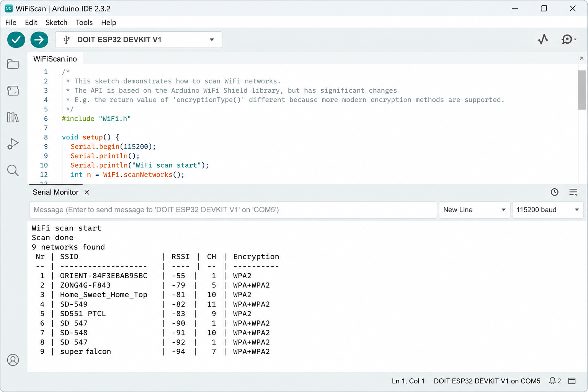Viewport: 588px width, 392px height.
Task: Click the "9 networks found" output line
Action: tap(68, 247)
